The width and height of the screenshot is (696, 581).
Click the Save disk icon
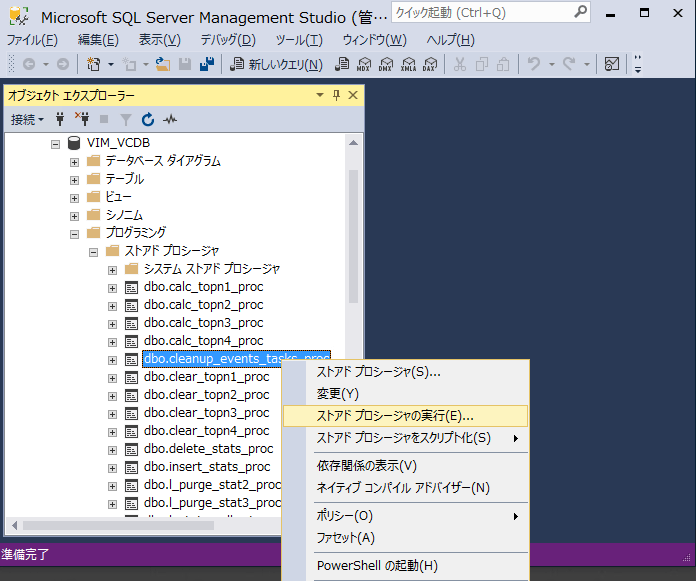point(185,64)
